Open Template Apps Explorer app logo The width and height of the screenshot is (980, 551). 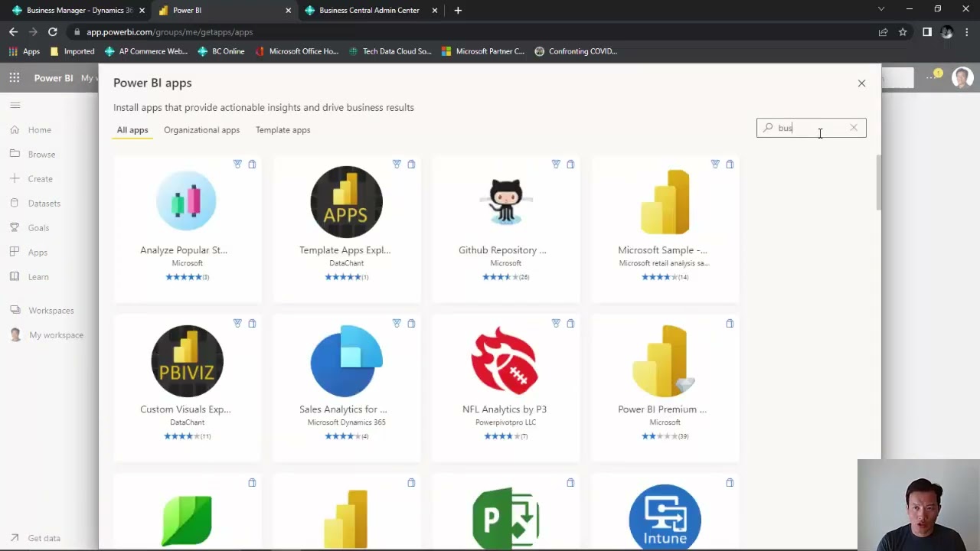point(346,202)
